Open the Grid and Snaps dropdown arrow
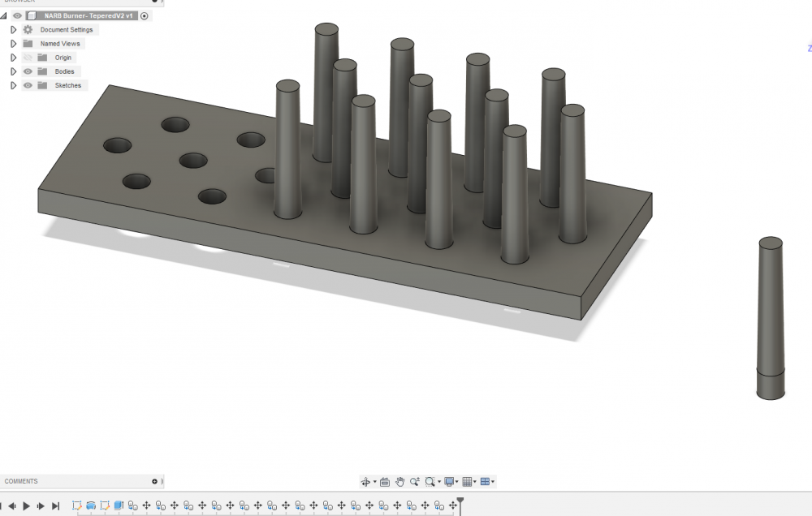This screenshot has height=516, width=812. point(475,482)
